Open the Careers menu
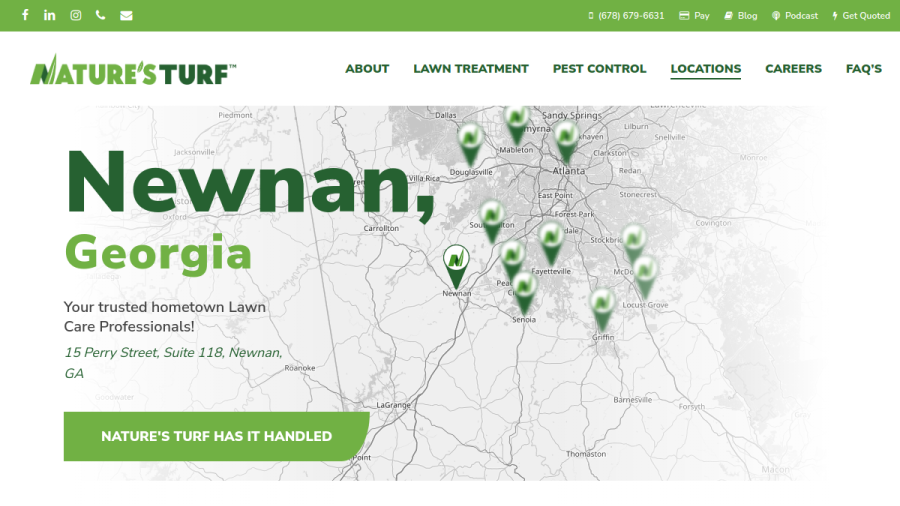Image resolution: width=900 pixels, height=506 pixels. tap(793, 69)
